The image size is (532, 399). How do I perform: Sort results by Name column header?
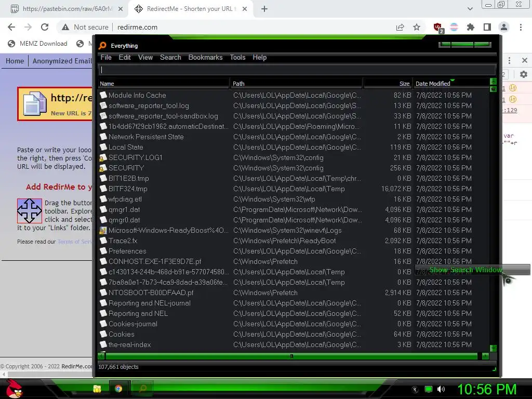coord(164,84)
